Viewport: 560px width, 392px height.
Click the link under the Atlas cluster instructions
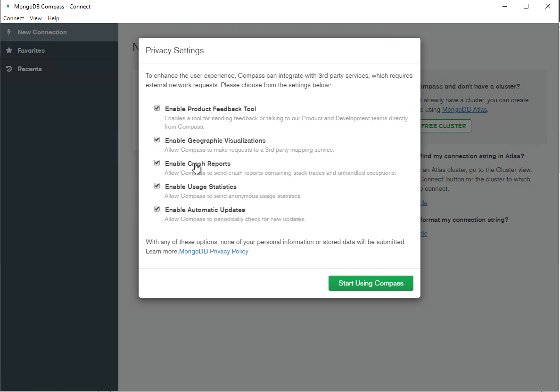pos(424,203)
